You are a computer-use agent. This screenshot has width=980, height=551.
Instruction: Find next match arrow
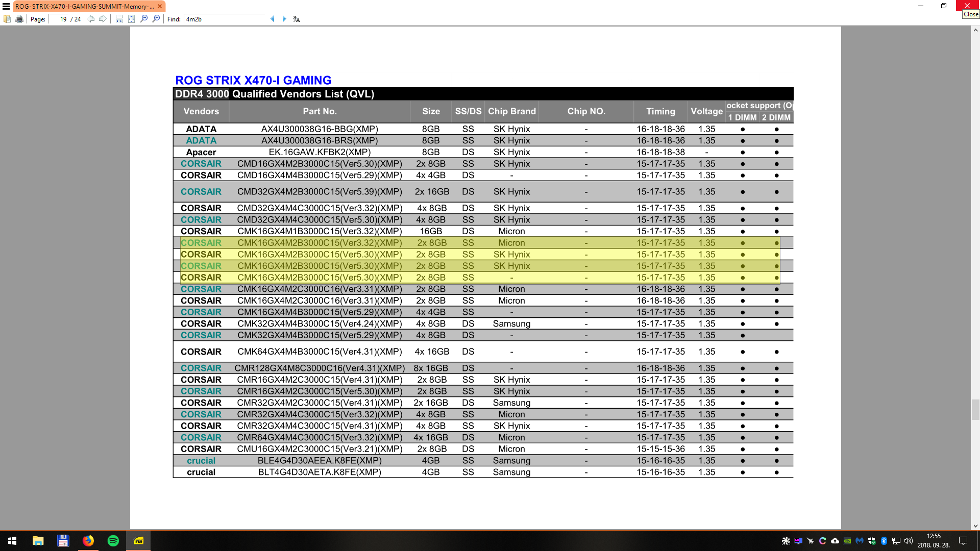click(x=284, y=19)
